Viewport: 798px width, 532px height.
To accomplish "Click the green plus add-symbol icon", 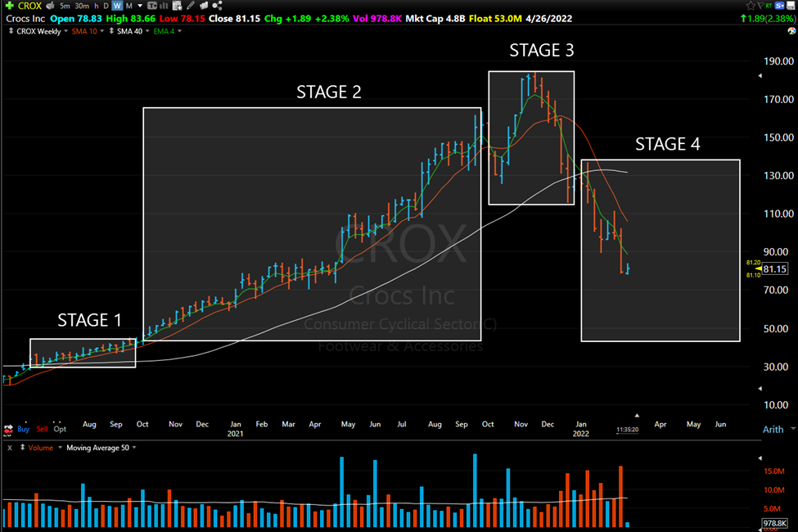I will pyautogui.click(x=9, y=6).
